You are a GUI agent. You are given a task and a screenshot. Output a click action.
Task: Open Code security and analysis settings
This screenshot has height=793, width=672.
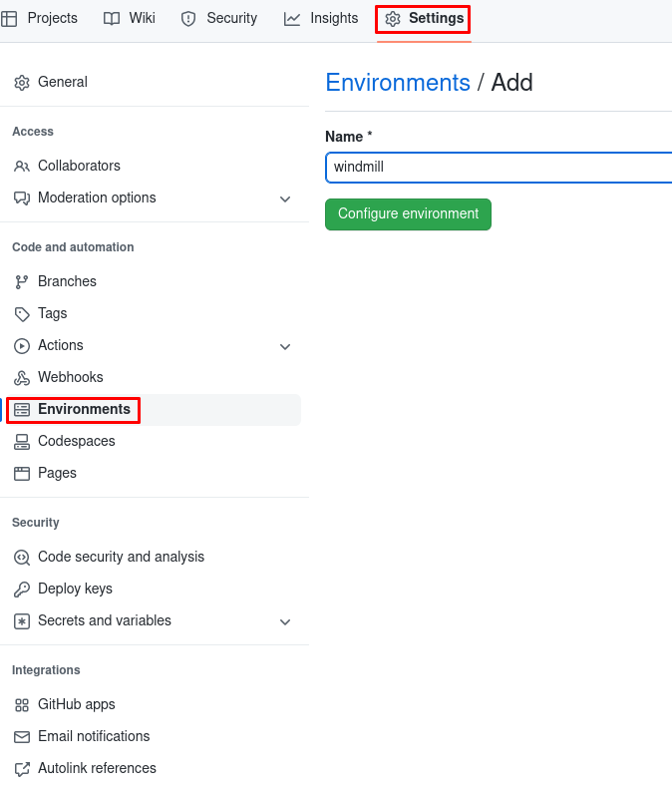coord(121,557)
